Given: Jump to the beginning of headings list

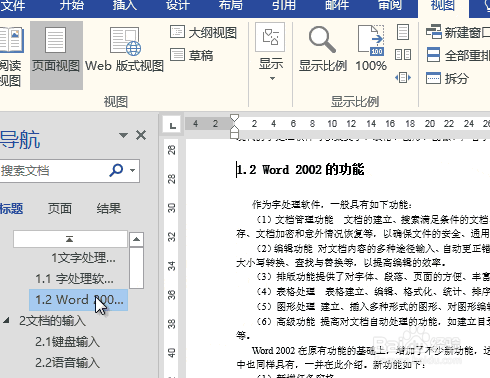Looking at the screenshot, I should click(70, 239).
